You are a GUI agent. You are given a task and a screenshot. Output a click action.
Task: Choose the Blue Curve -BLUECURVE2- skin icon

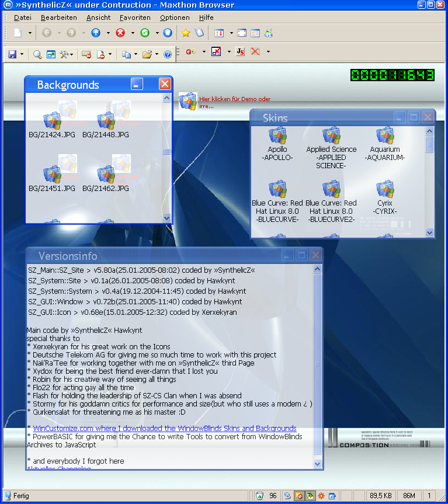pos(331,189)
